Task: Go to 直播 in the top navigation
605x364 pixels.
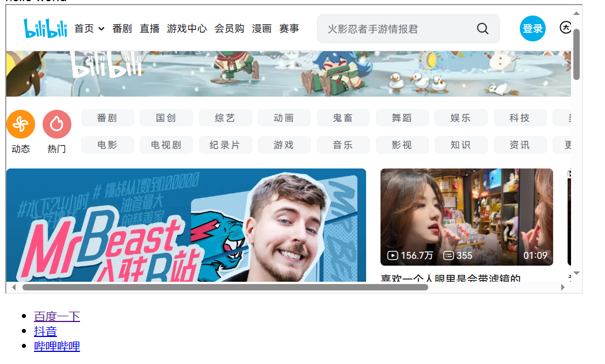Action: pos(150,29)
